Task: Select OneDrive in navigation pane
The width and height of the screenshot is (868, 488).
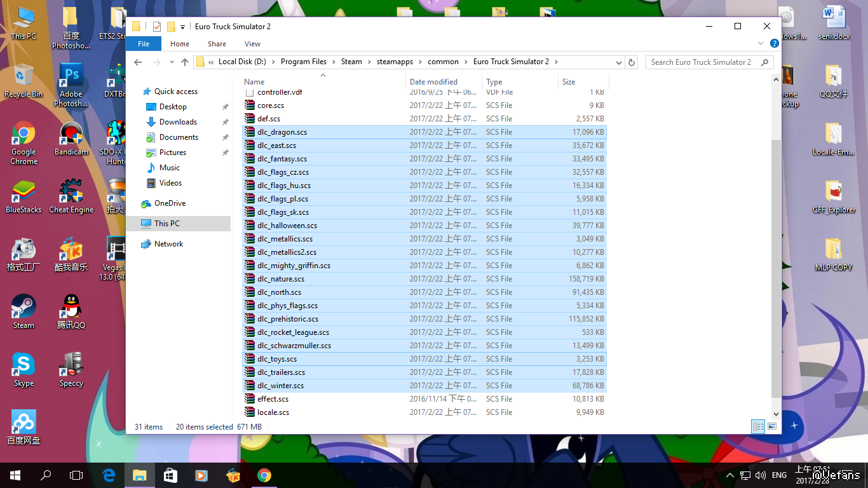Action: click(170, 203)
